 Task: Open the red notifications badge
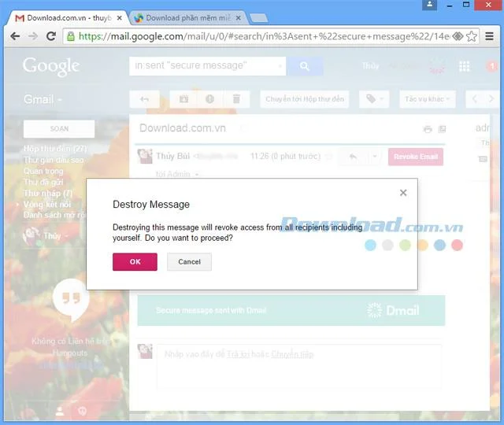[491, 66]
